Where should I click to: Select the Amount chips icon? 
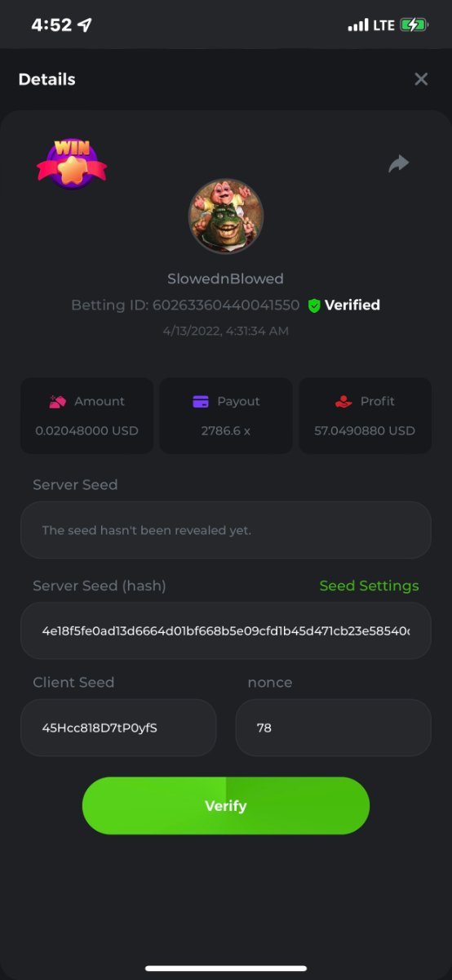click(57, 402)
